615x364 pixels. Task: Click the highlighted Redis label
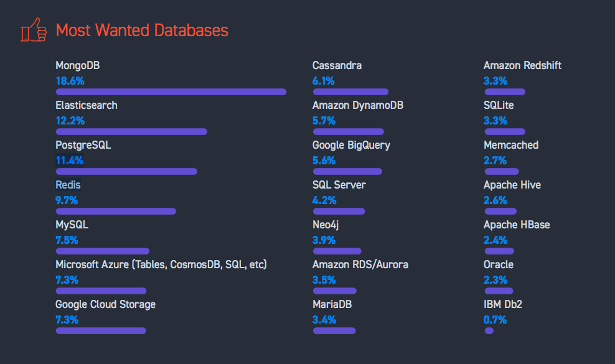[x=68, y=185]
